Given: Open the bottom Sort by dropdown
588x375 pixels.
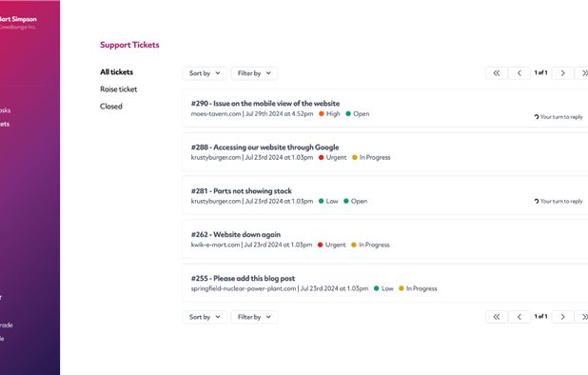Looking at the screenshot, I should tap(205, 317).
